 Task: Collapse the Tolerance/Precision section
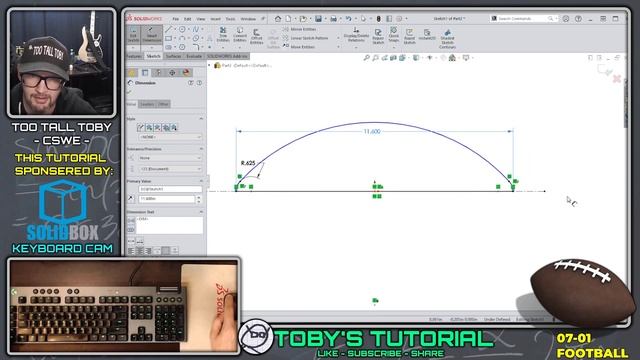[201, 149]
